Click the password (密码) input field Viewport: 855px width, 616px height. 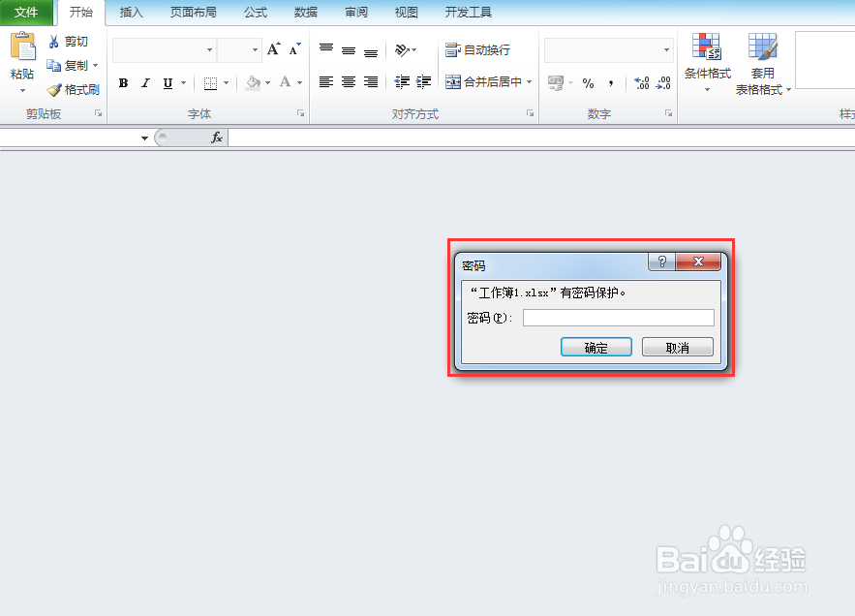[617, 317]
